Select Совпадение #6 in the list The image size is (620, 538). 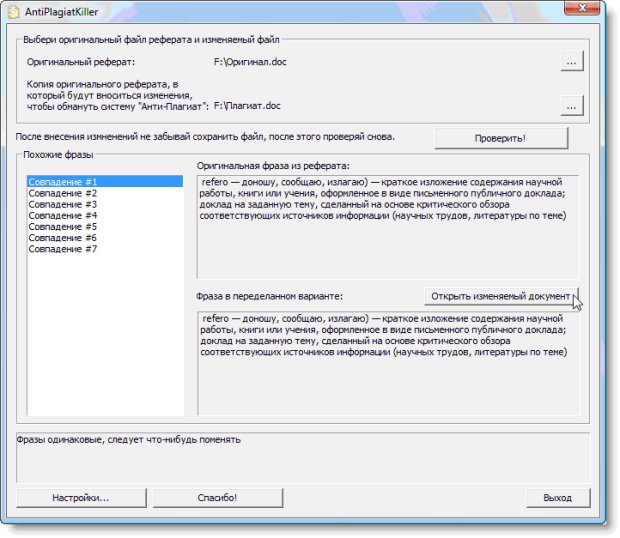(105, 238)
